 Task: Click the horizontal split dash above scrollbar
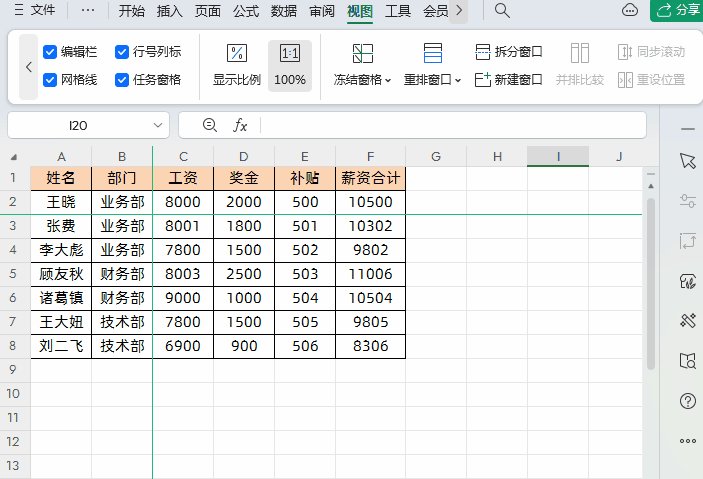tap(651, 174)
